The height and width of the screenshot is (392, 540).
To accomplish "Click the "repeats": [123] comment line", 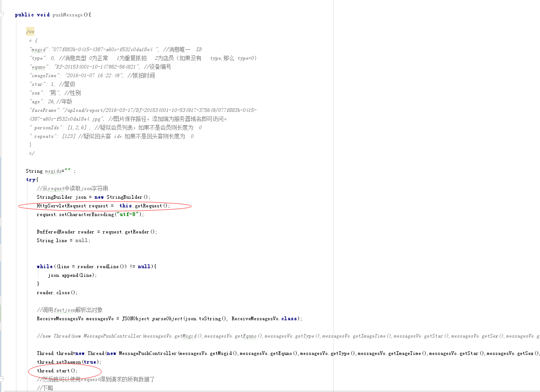I will [112, 136].
